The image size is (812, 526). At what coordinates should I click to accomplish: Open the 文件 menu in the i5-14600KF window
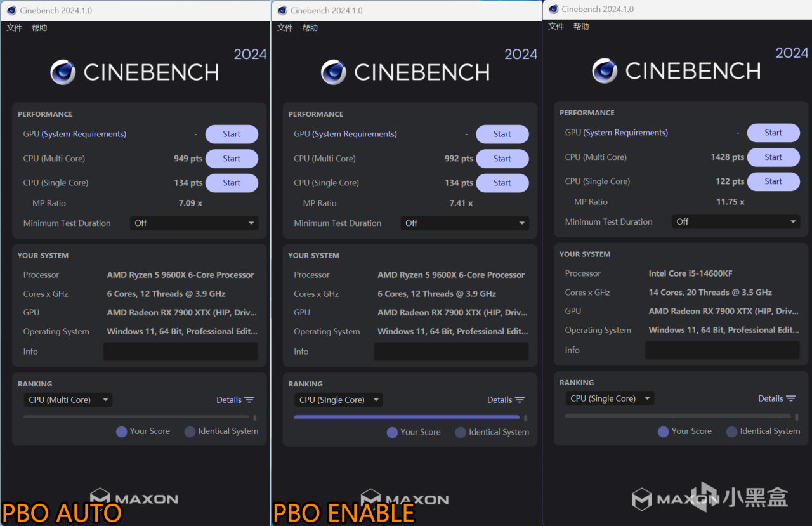(x=556, y=27)
